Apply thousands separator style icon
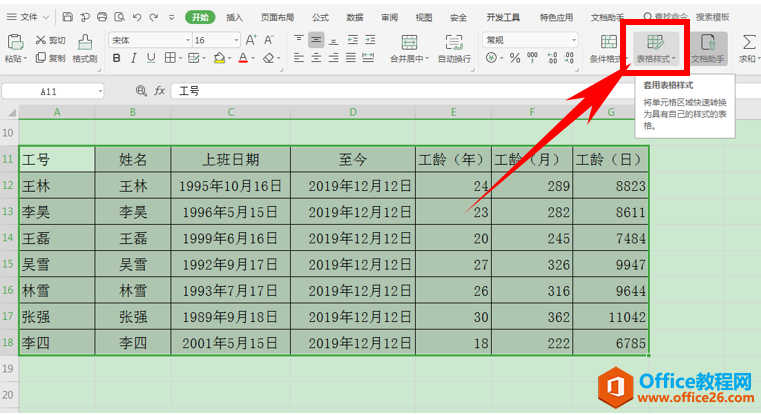This screenshot has height=415, width=761. (x=532, y=58)
